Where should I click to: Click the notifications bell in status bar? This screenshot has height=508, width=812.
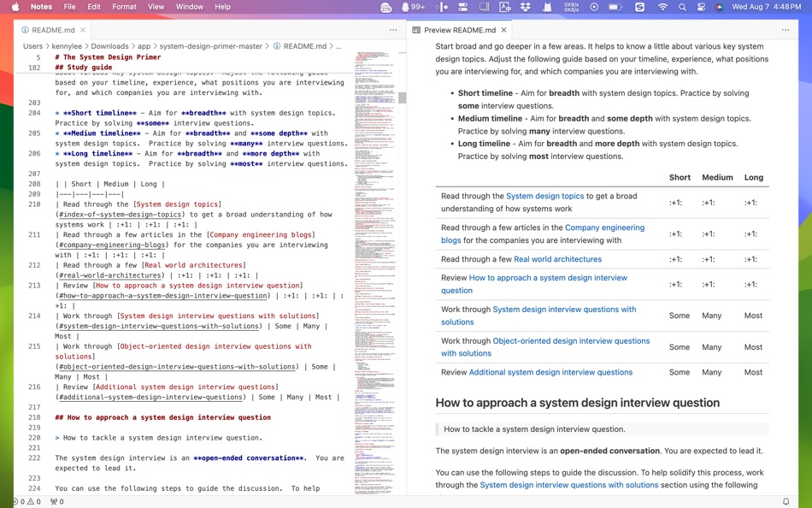(x=786, y=502)
